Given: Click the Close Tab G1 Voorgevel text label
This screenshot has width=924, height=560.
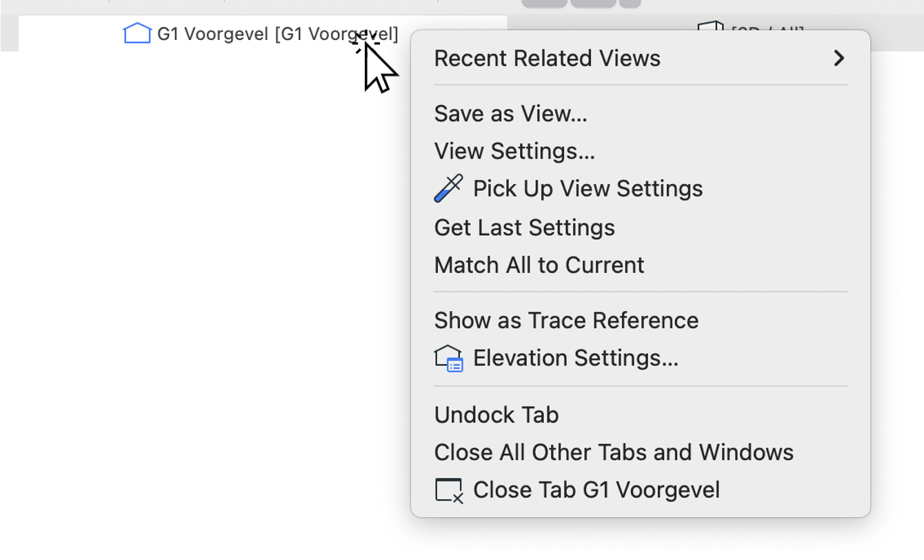Looking at the screenshot, I should [596, 490].
